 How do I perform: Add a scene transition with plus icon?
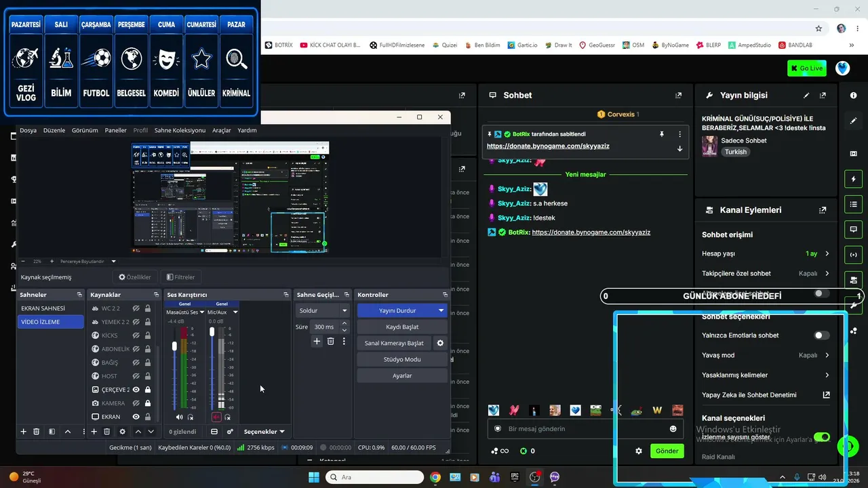tap(317, 342)
